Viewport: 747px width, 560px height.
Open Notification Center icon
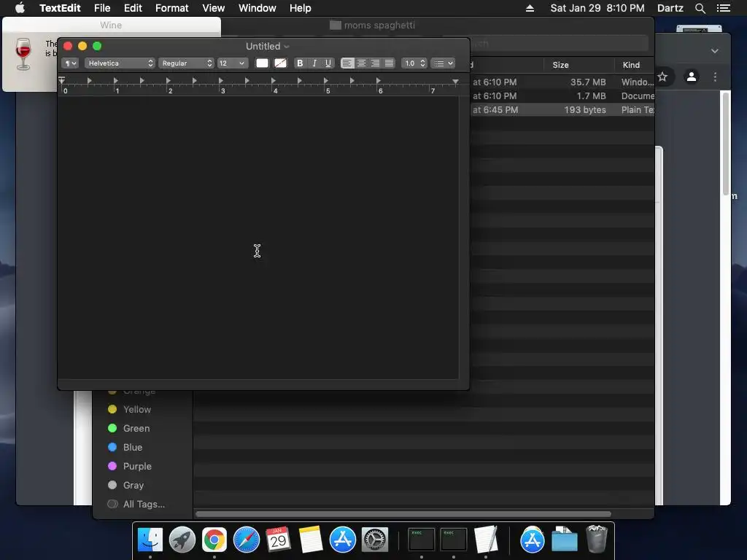pyautogui.click(x=724, y=8)
